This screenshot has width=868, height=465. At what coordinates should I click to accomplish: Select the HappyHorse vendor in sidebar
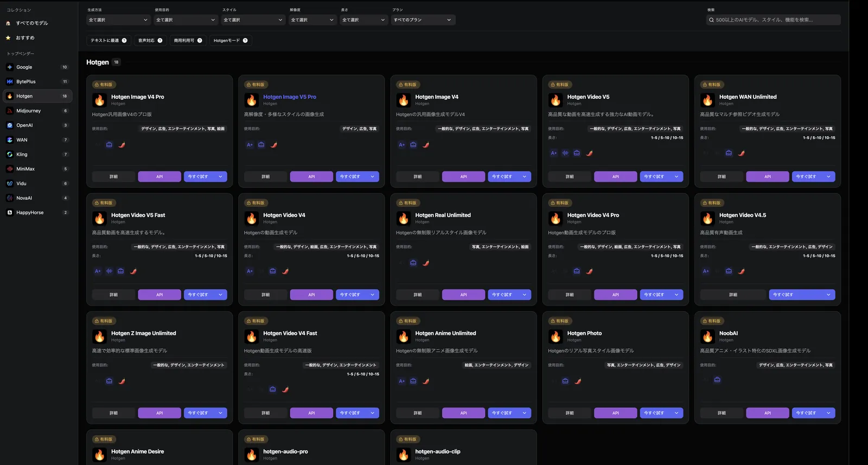[38, 213]
